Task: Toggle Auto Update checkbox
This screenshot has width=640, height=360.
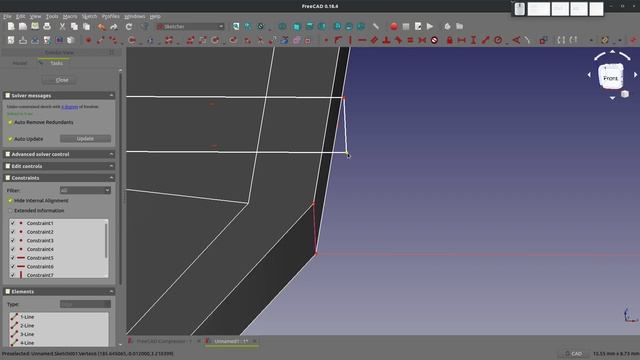Action: click(x=10, y=139)
